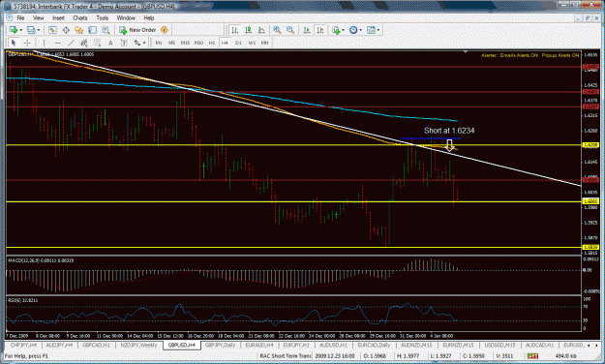Switch to the CHFJPY,H4 chart tab
Image resolution: width=605 pixels, height=364 pixels.
[x=23, y=345]
